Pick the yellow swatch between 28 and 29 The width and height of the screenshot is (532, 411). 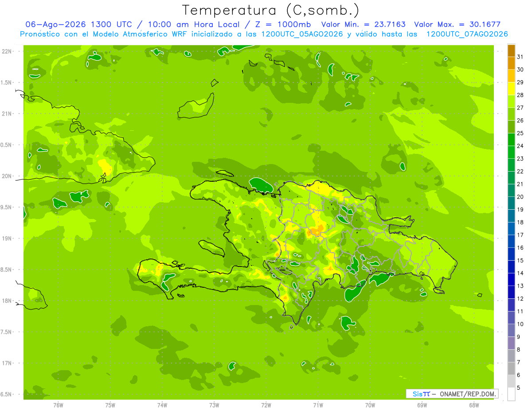click(511, 89)
